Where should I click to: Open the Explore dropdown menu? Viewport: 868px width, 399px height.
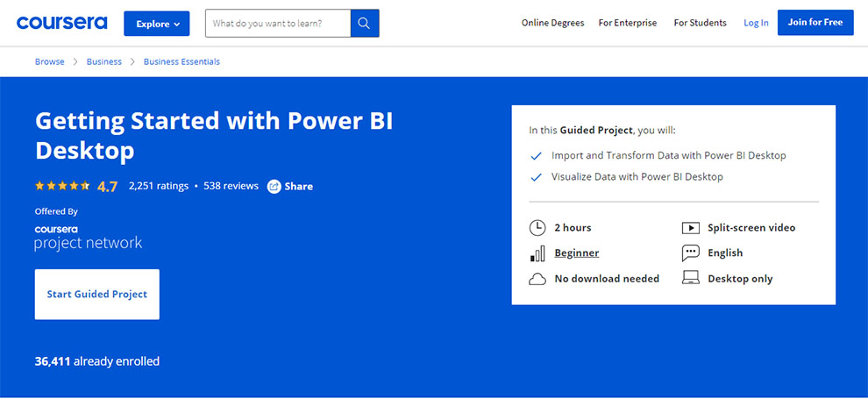tap(157, 24)
